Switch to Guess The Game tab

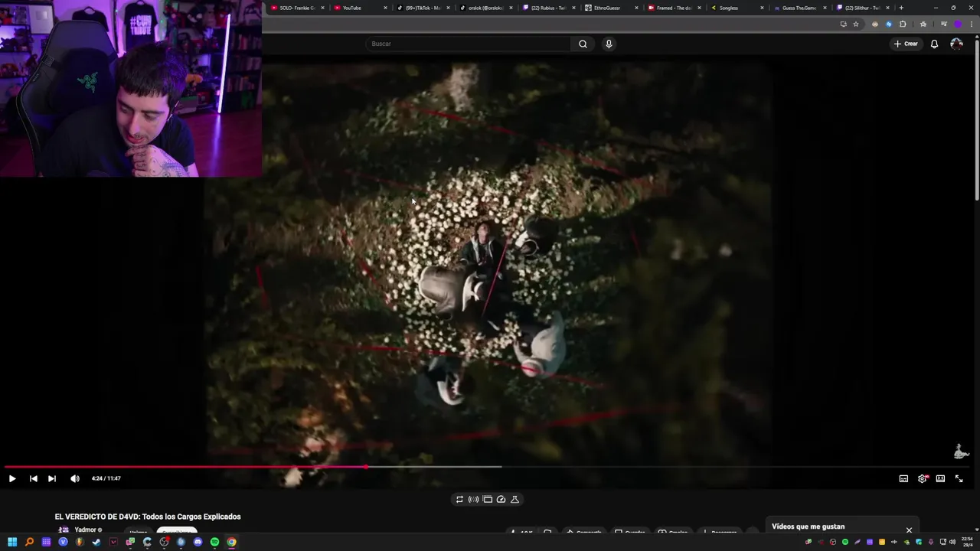[799, 8]
